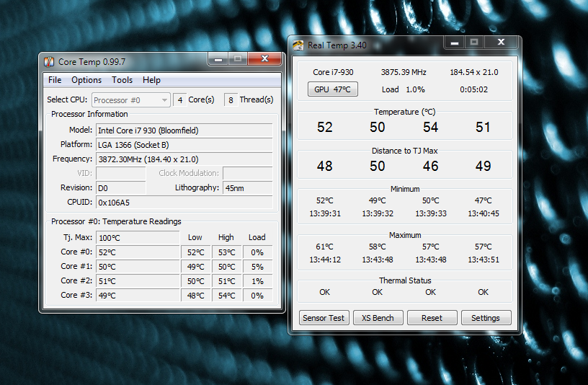Click the Core #1 load value 5%

coord(257,267)
